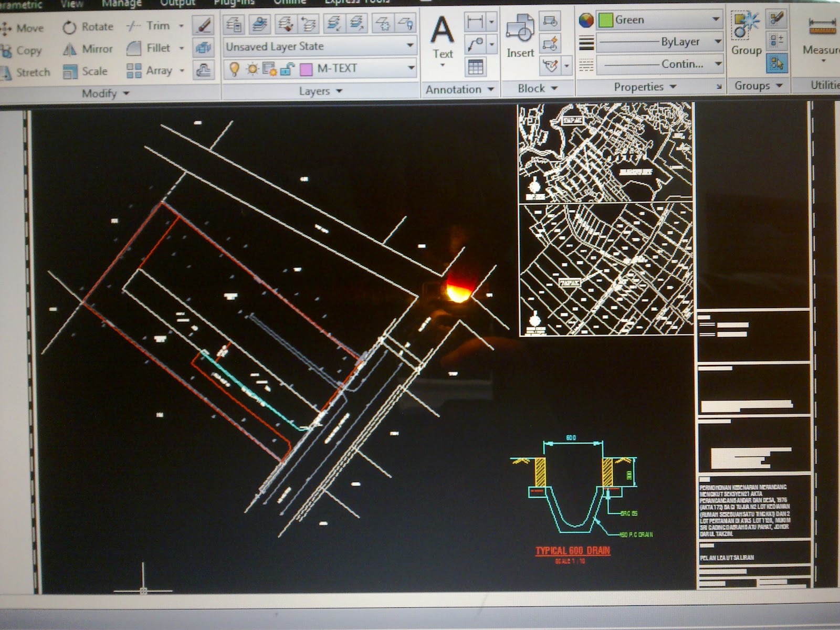The height and width of the screenshot is (630, 840).
Task: Select the TYPICAL 600 DRAIN title text
Action: pos(573,551)
